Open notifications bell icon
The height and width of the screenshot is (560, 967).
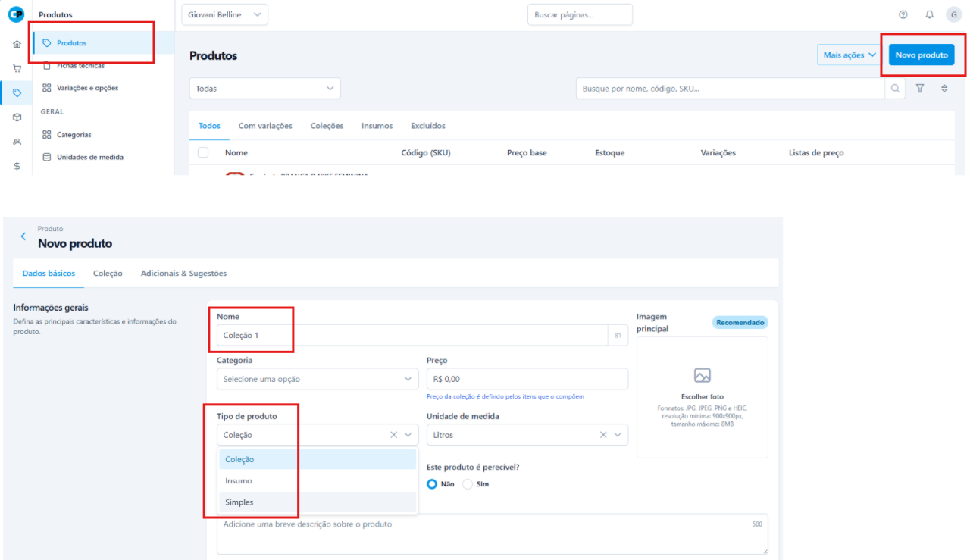click(x=929, y=14)
